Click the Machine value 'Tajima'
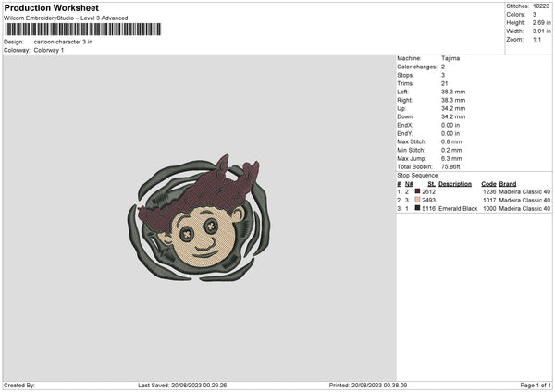 450,58
